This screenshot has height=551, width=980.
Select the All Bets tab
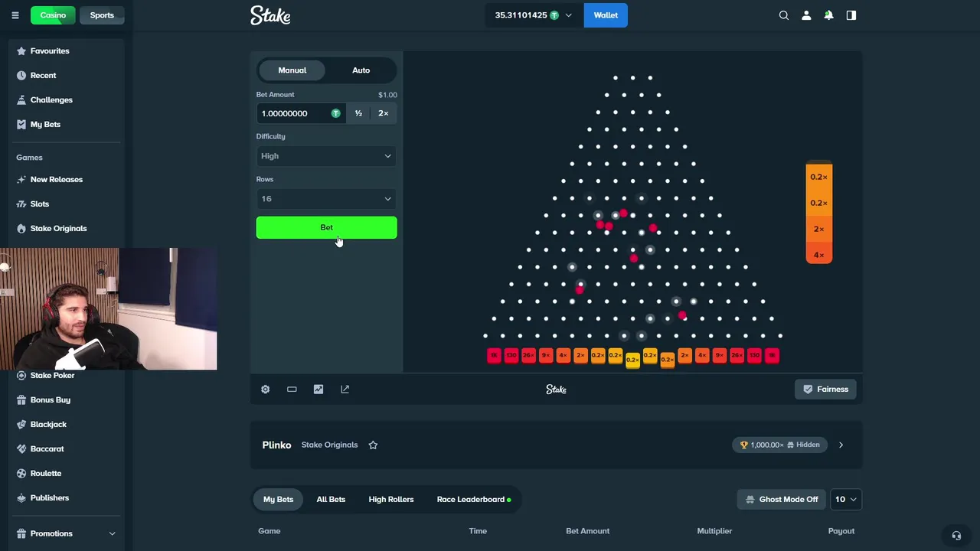(331, 500)
